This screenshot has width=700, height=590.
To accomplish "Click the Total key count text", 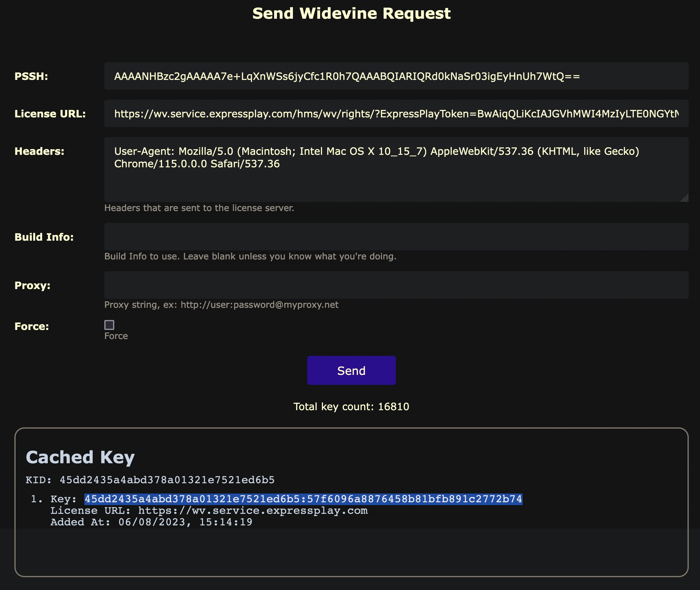I will coord(351,406).
